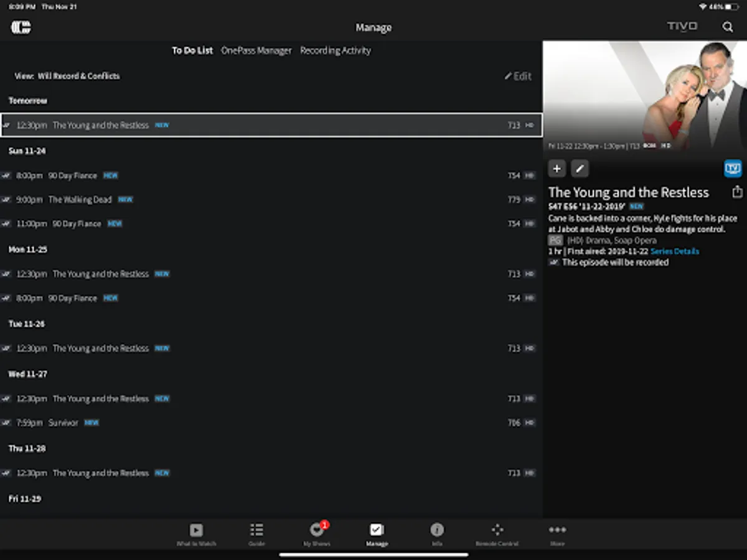Tap the show artwork thumbnail
This screenshot has width=747, height=560.
645,97
